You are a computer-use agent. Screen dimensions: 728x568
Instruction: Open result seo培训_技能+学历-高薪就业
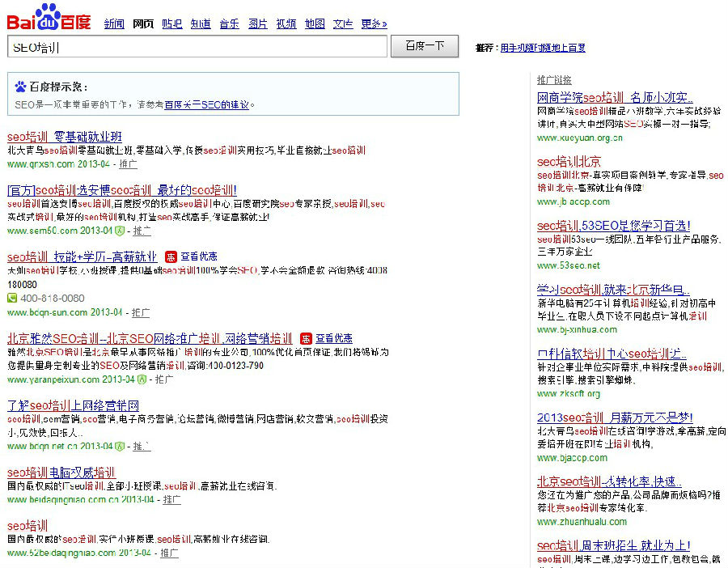(83, 256)
